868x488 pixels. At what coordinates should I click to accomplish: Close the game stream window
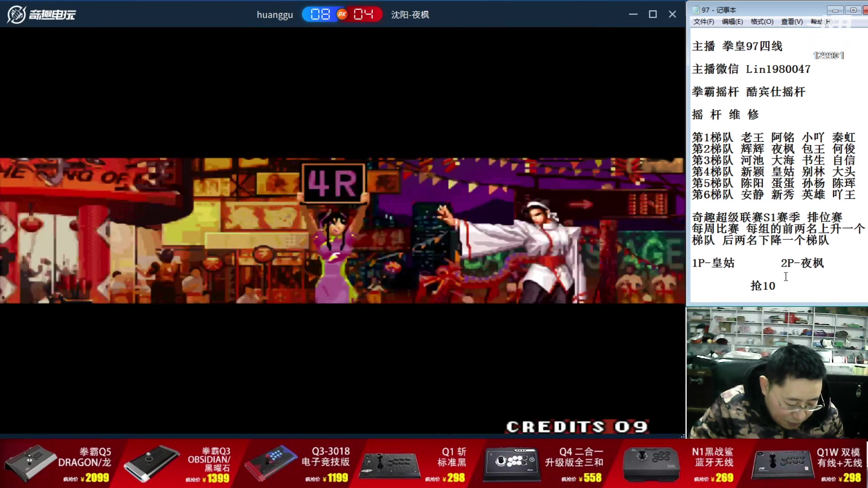pyautogui.click(x=672, y=14)
